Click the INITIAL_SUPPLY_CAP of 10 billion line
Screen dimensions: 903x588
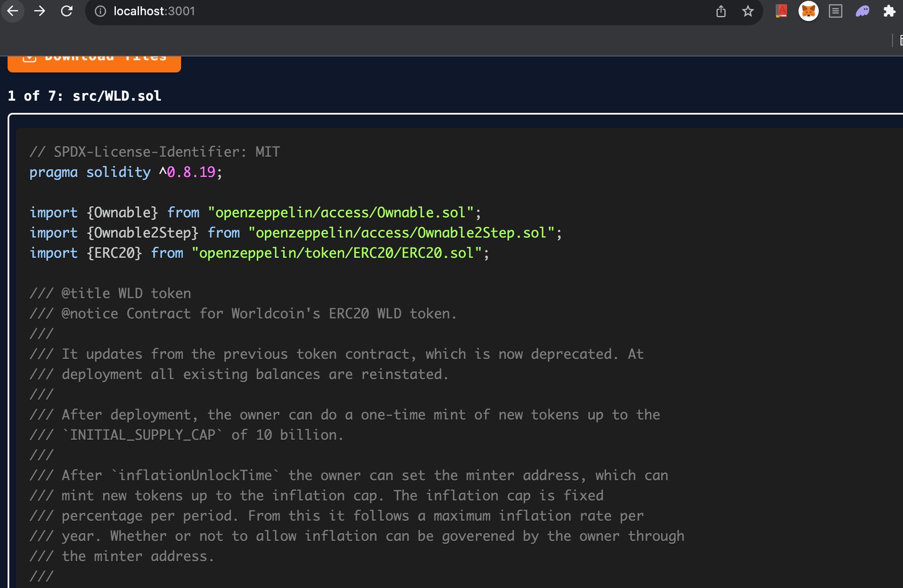coord(187,435)
